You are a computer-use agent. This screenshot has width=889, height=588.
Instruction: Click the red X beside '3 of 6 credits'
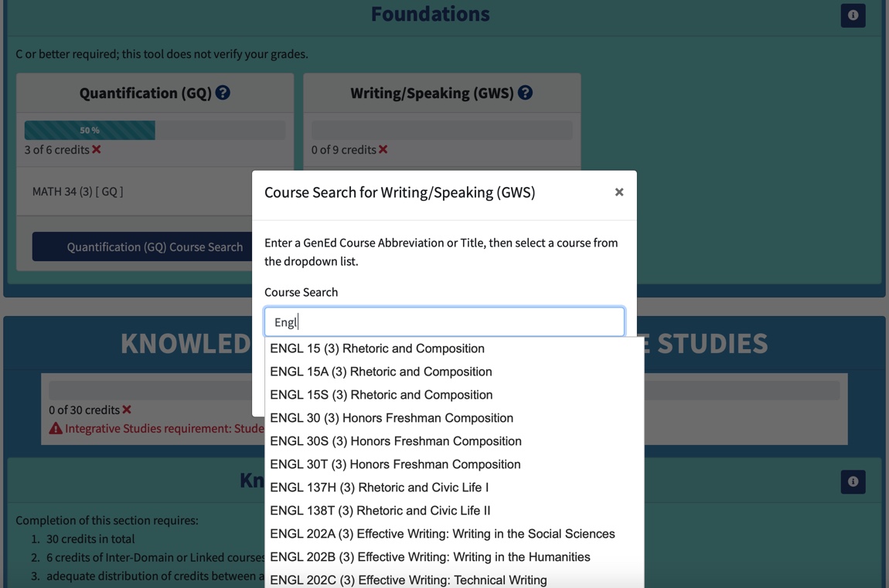pyautogui.click(x=96, y=149)
